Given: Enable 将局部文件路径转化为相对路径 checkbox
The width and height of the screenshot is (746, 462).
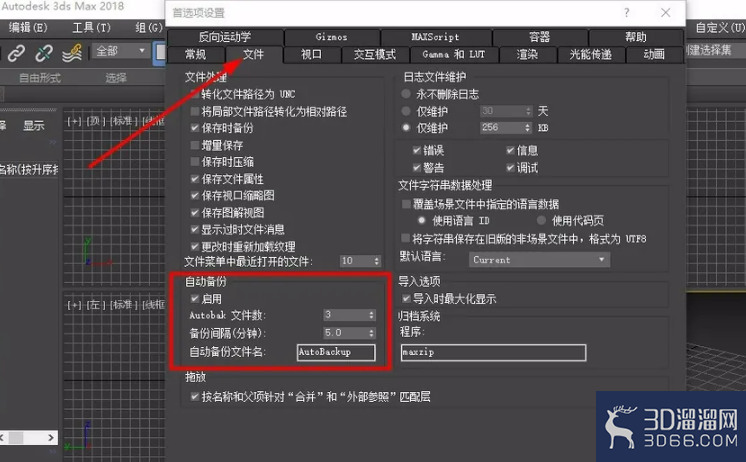Looking at the screenshot, I should coord(195,111).
